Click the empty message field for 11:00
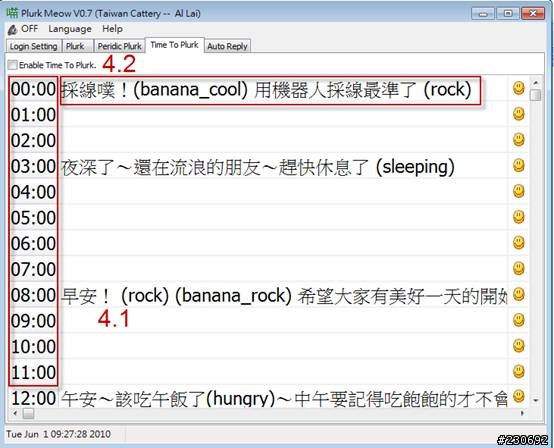The height and width of the screenshot is (448, 554). coord(284,372)
